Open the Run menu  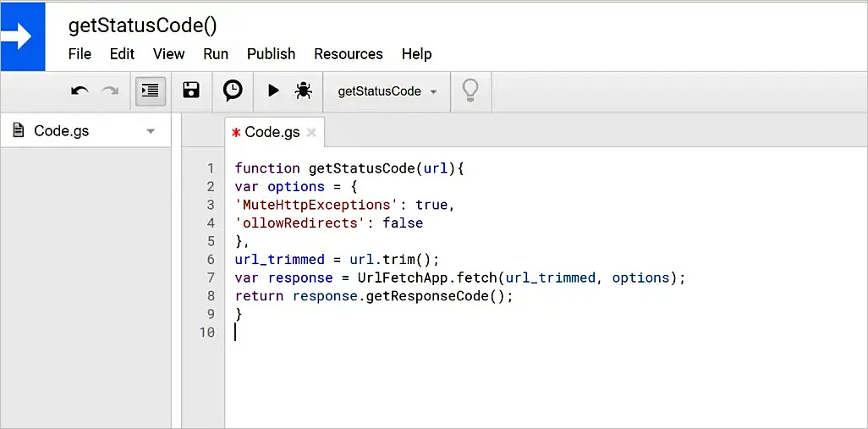(x=216, y=53)
